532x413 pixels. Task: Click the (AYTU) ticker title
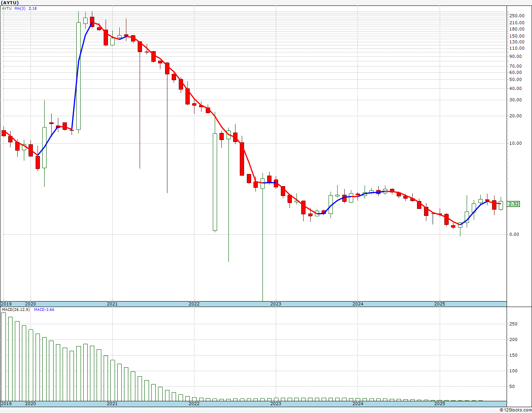[10, 3]
